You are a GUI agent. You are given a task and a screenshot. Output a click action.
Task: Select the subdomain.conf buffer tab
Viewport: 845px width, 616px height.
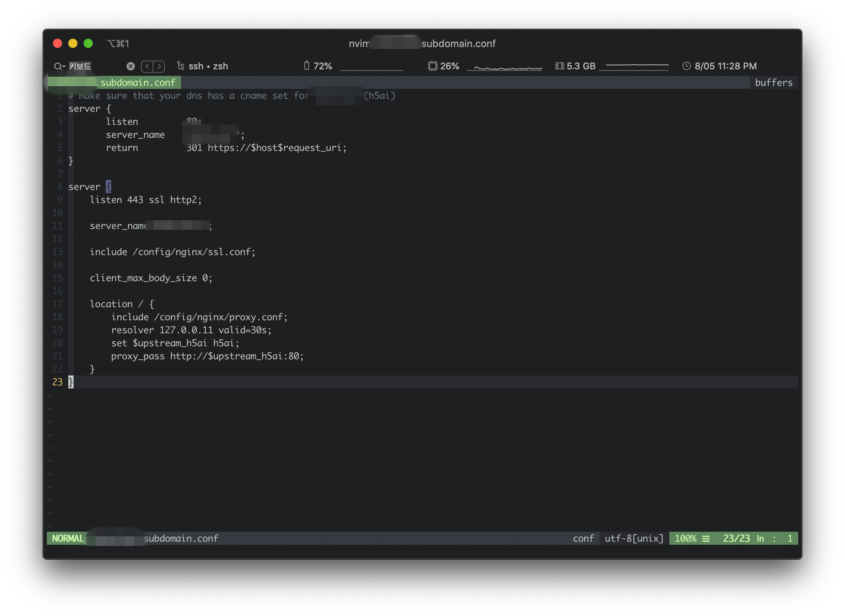[x=137, y=82]
